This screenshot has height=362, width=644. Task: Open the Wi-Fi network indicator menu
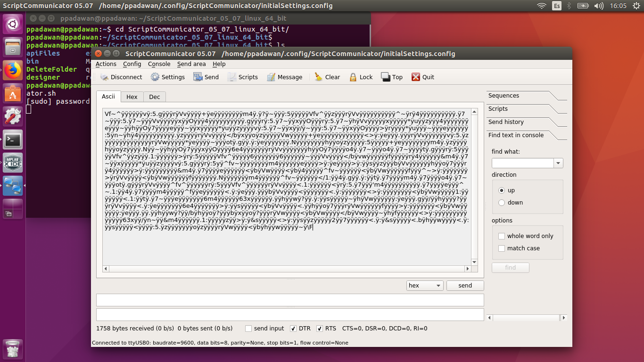point(542,6)
